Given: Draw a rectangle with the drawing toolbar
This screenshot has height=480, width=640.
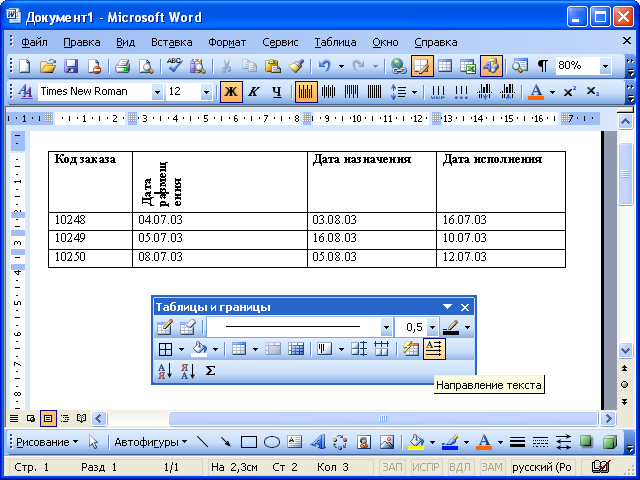Looking at the screenshot, I should pyautogui.click(x=249, y=442).
